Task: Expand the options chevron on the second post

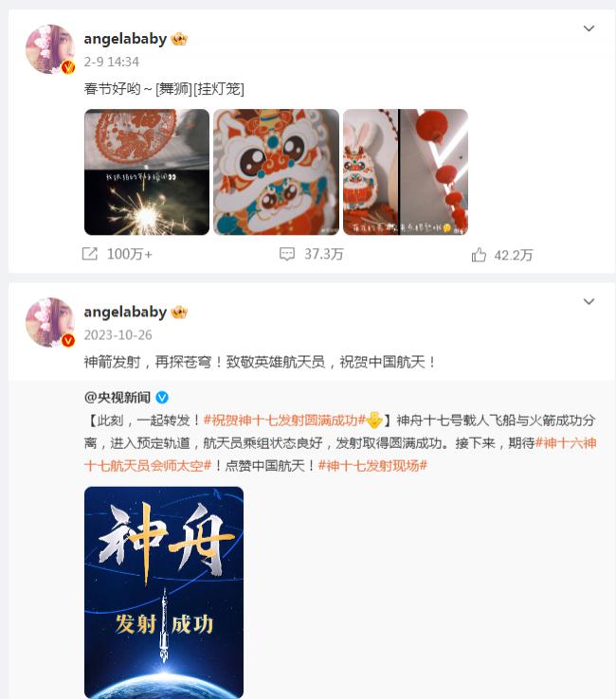Action: pyautogui.click(x=589, y=302)
